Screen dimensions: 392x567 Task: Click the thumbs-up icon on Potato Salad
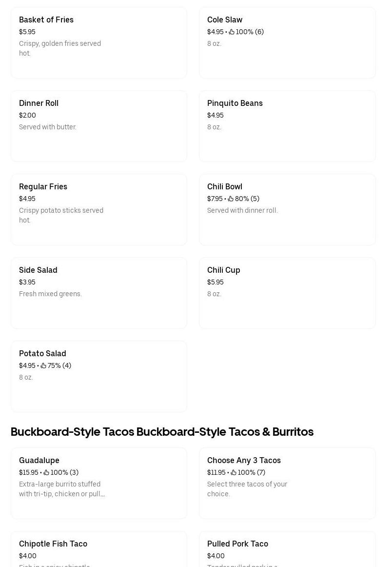43,365
